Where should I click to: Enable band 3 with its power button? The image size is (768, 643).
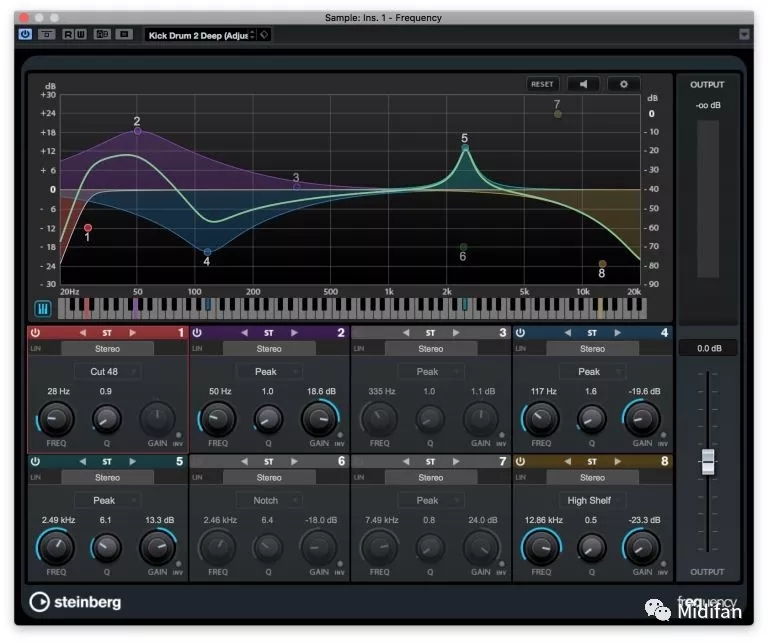click(x=359, y=332)
